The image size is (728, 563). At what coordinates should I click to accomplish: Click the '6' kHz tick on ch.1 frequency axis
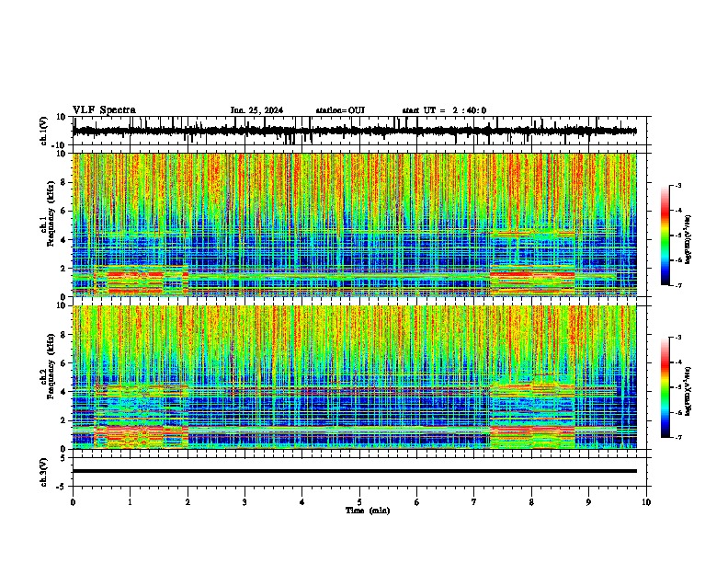pyautogui.click(x=63, y=211)
